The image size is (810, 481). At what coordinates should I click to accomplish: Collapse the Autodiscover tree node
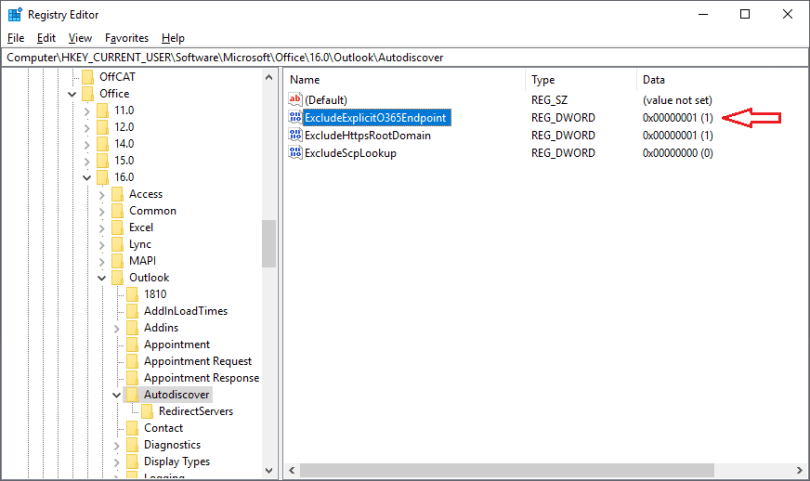pyautogui.click(x=116, y=395)
